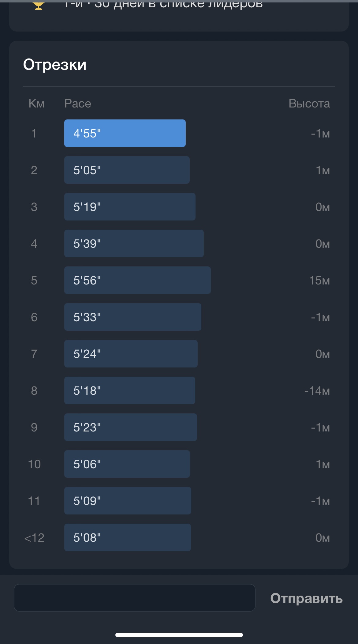Tap the 5'18" pace bar

tap(129, 390)
